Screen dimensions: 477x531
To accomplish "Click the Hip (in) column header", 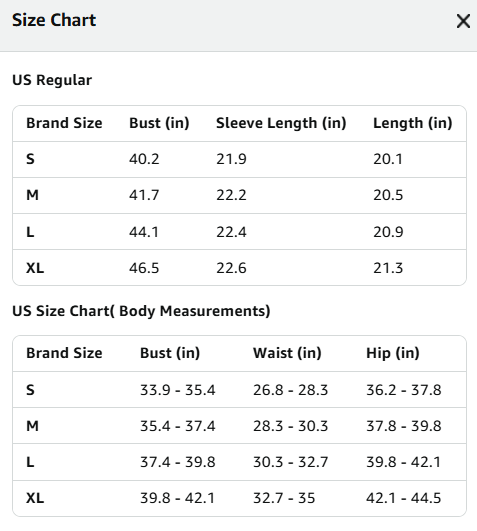I will coord(393,353).
